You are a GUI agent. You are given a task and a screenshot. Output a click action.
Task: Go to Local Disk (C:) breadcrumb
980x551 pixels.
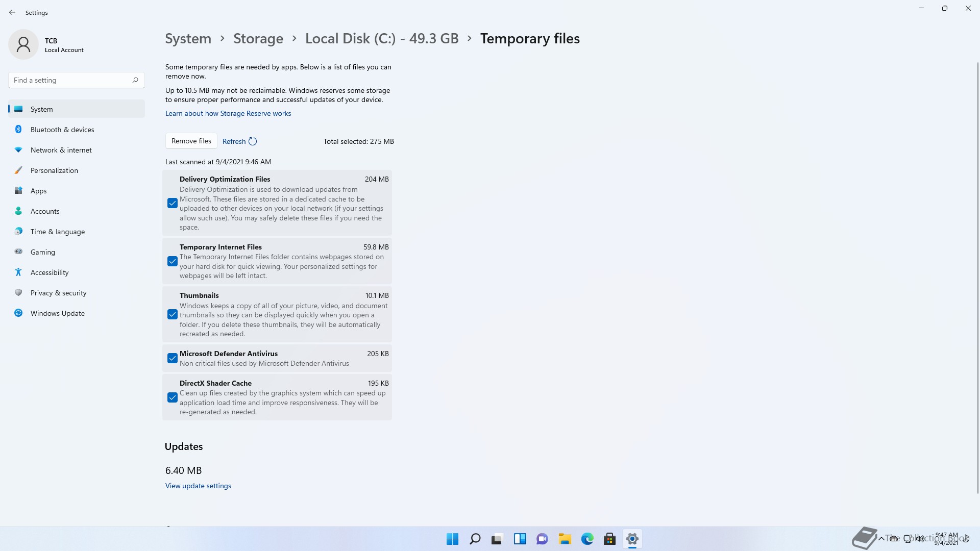click(x=382, y=39)
